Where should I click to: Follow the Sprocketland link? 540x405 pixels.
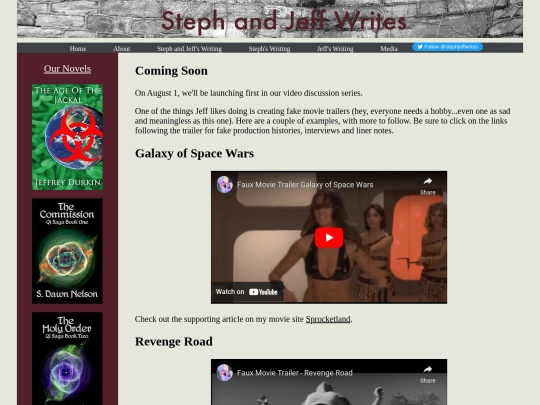click(x=328, y=319)
